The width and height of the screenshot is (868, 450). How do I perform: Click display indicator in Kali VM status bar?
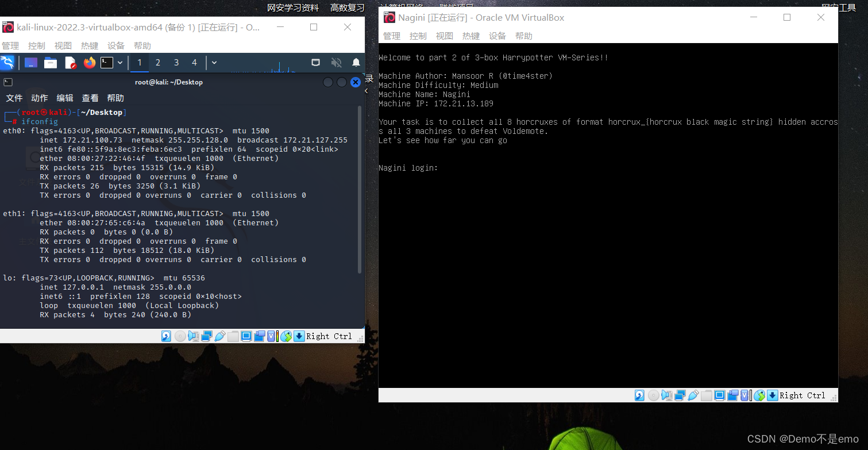[246, 336]
